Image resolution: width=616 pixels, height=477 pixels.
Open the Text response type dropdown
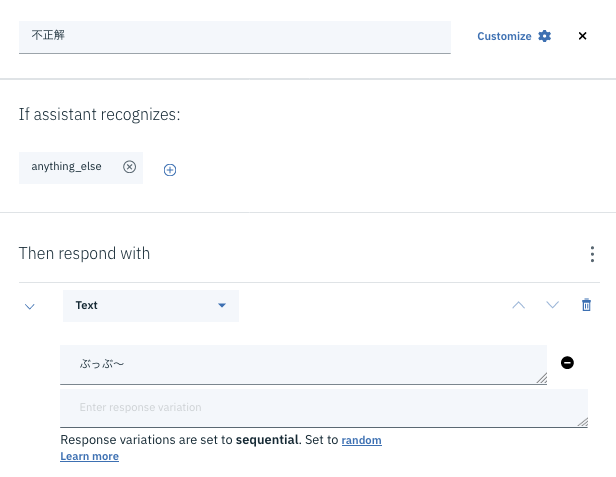pos(151,305)
